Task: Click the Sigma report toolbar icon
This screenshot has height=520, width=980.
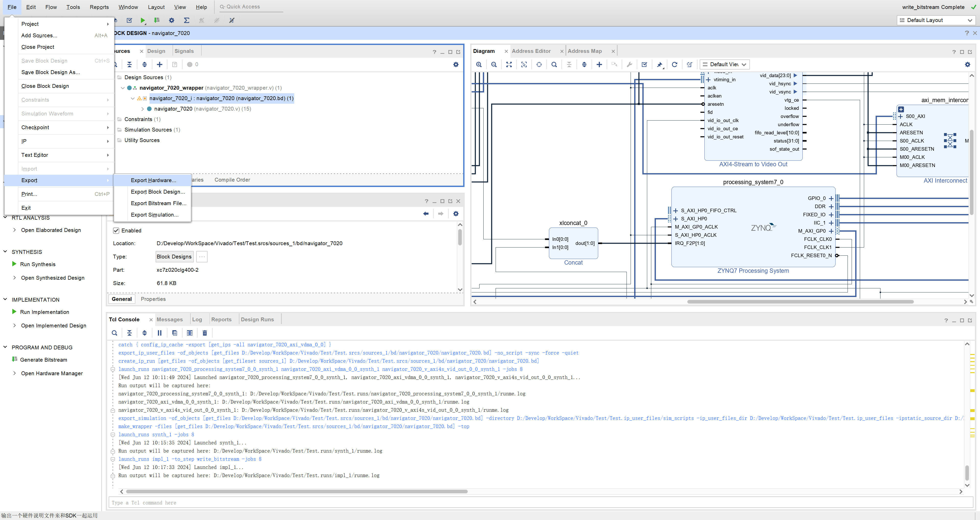Action: pos(186,20)
